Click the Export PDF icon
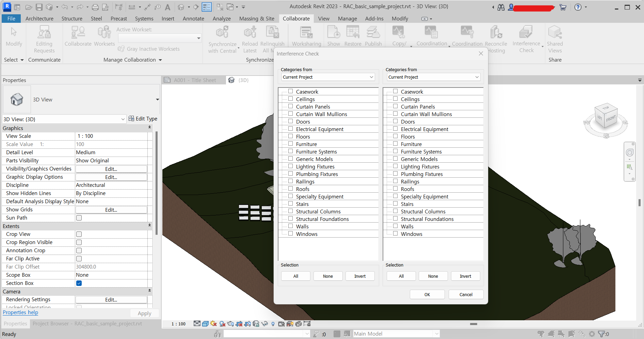This screenshot has width=644, height=339. 106,7
